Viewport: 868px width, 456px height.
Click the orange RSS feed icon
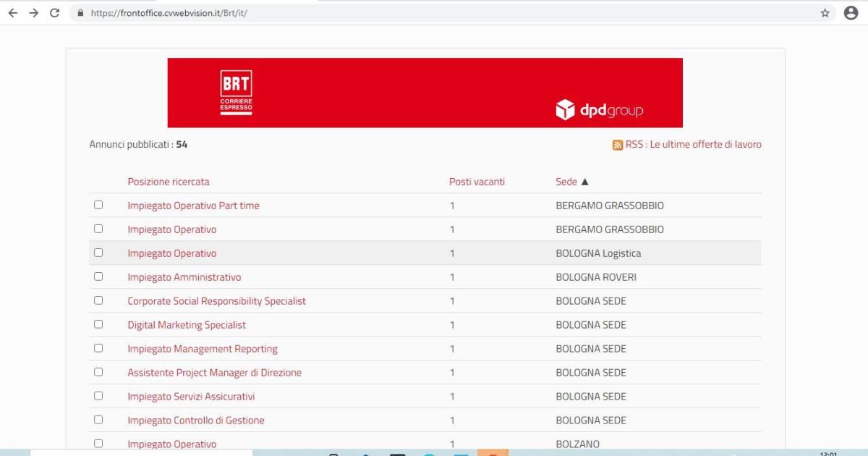tap(618, 145)
